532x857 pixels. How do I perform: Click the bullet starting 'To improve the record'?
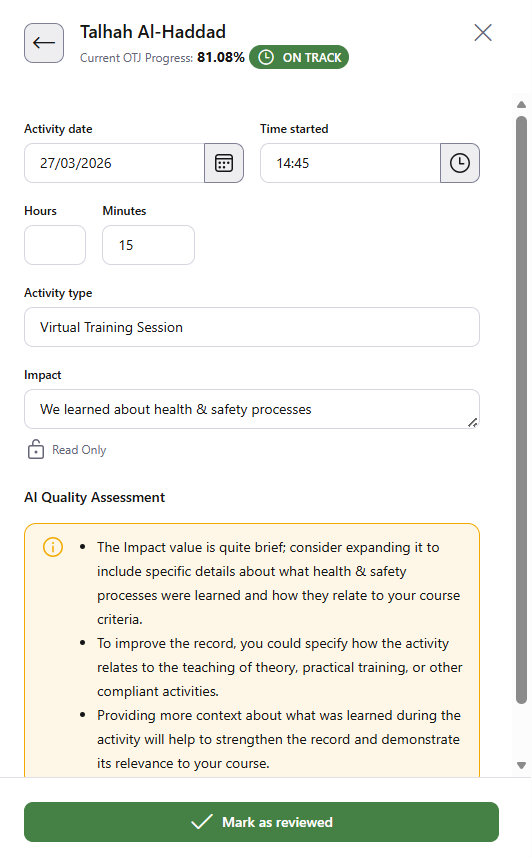click(280, 667)
